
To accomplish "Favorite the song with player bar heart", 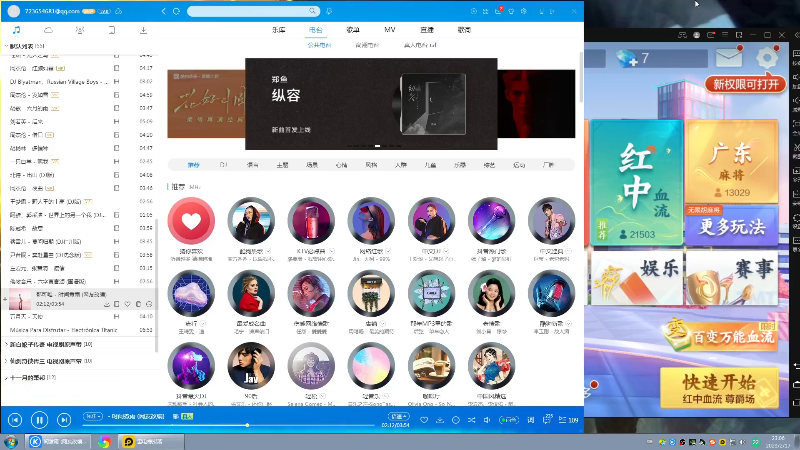I will pyautogui.click(x=424, y=420).
